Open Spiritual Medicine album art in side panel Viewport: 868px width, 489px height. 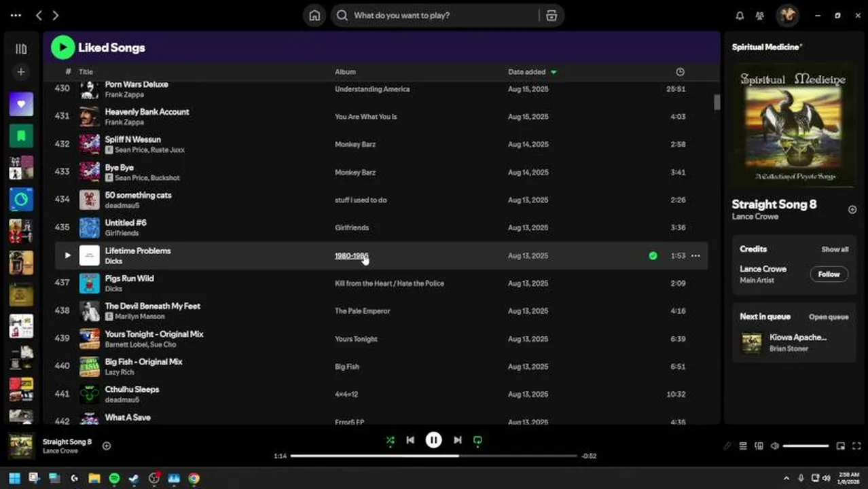[793, 124]
